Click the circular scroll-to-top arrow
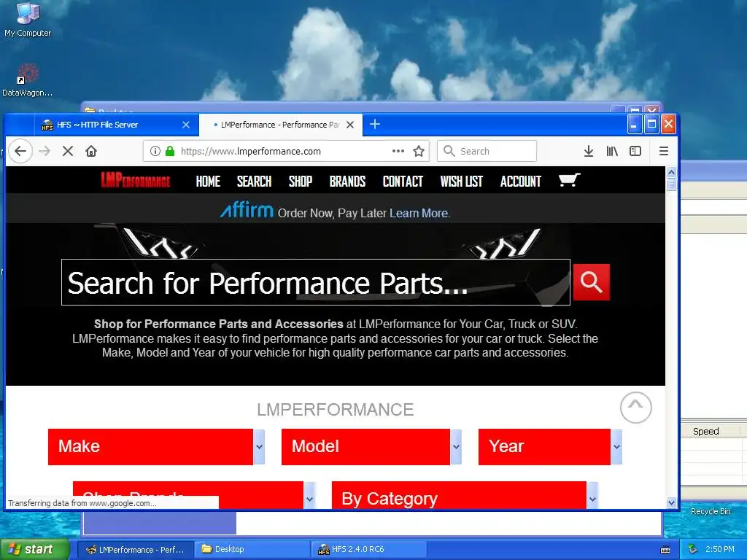The width and height of the screenshot is (747, 560). point(635,408)
